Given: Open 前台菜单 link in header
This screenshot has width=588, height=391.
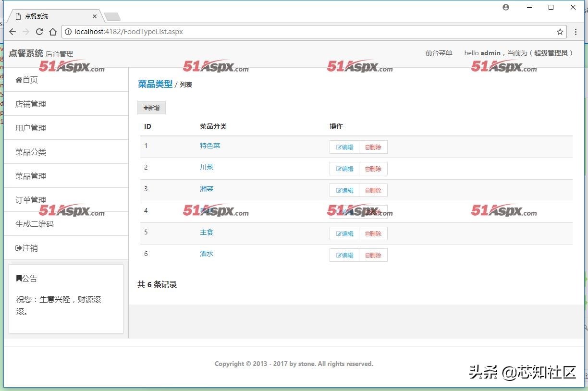Looking at the screenshot, I should [x=439, y=53].
